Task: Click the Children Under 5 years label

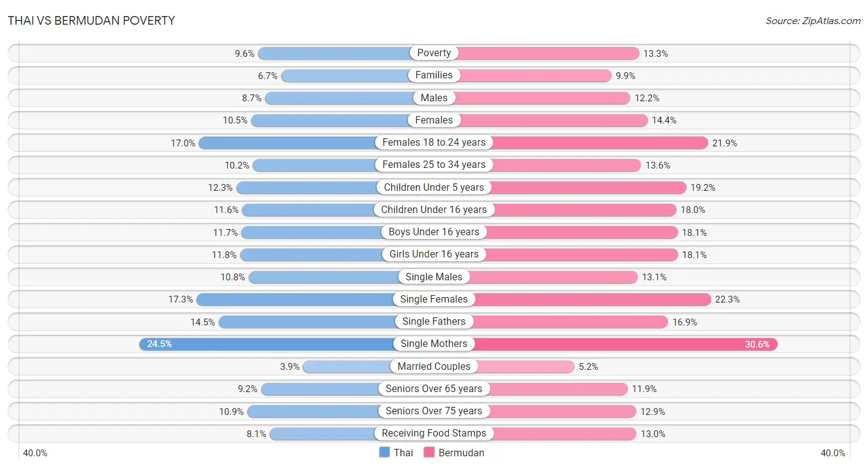Action: 434,187
